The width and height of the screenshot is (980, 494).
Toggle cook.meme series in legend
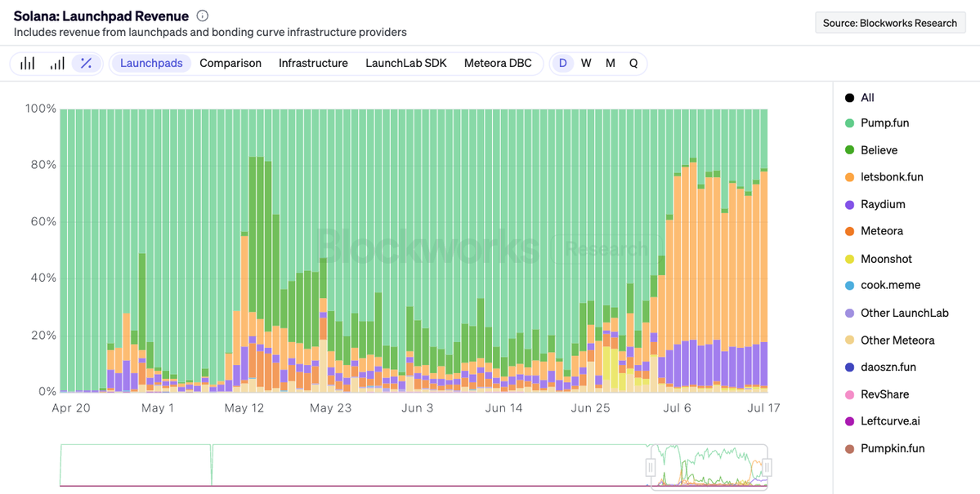click(x=883, y=286)
